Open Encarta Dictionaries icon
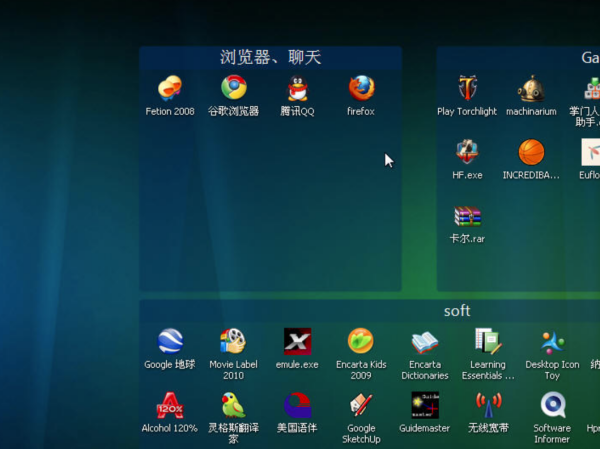600x449 pixels. coord(425,342)
